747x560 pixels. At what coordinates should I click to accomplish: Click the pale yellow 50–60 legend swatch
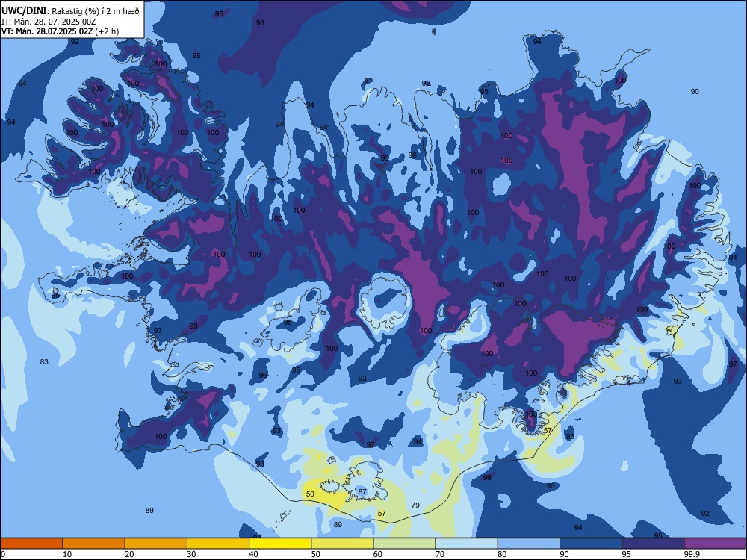[342, 544]
